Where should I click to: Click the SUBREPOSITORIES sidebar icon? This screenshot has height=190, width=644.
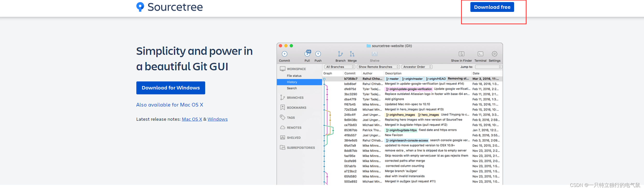pos(283,147)
